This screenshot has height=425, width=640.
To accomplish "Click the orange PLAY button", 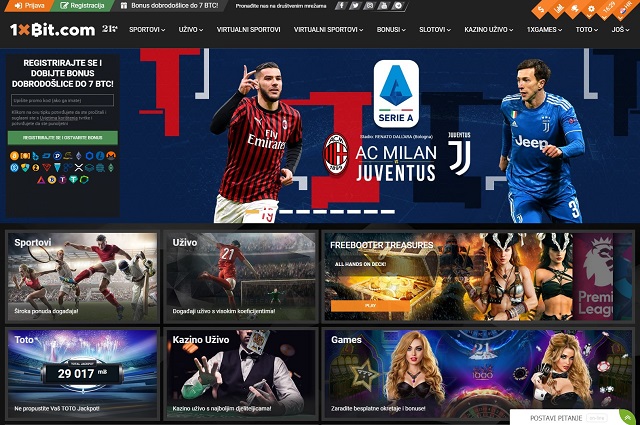I will tap(370, 306).
